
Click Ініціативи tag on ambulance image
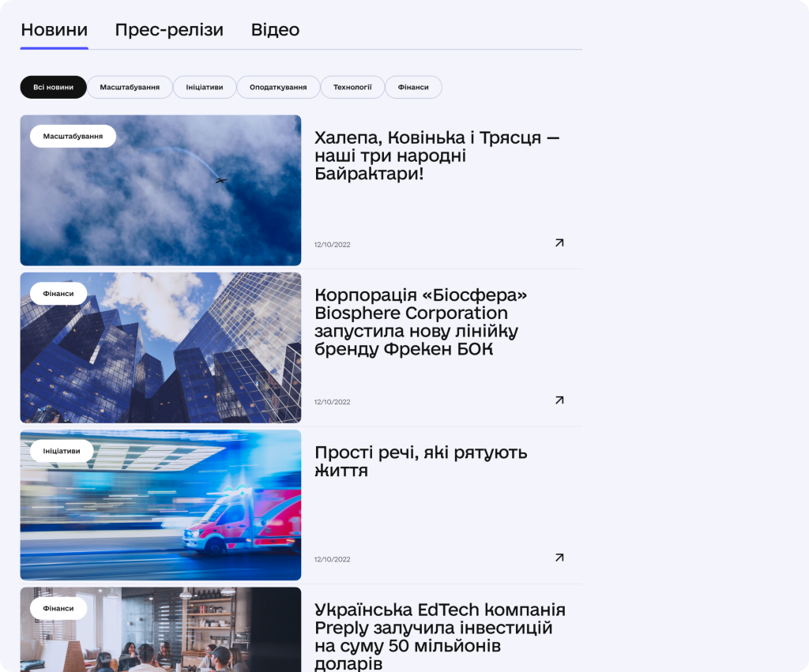click(62, 451)
